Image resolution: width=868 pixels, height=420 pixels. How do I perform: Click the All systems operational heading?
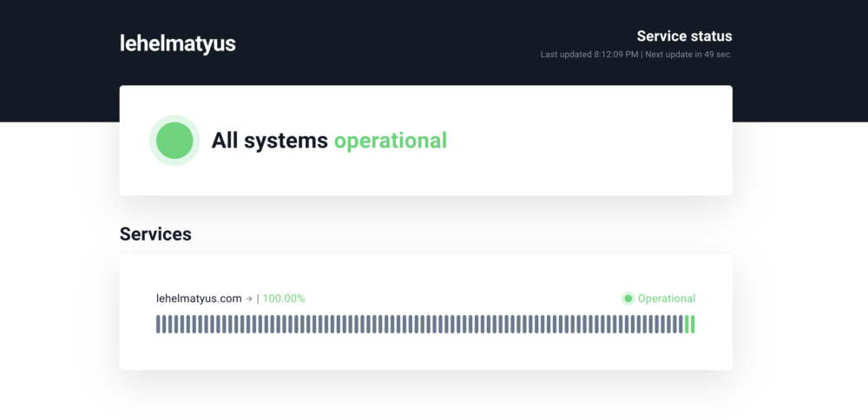(x=329, y=141)
